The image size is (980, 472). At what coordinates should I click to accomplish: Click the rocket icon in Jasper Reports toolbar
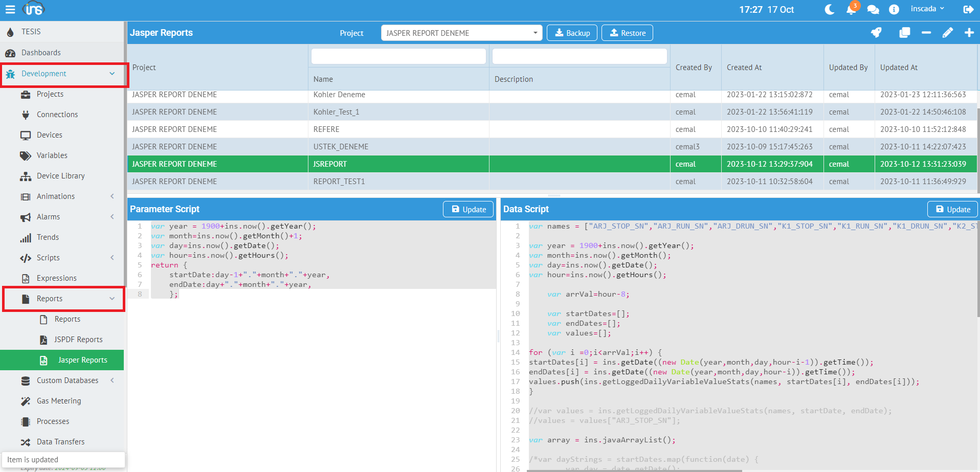[x=877, y=33]
